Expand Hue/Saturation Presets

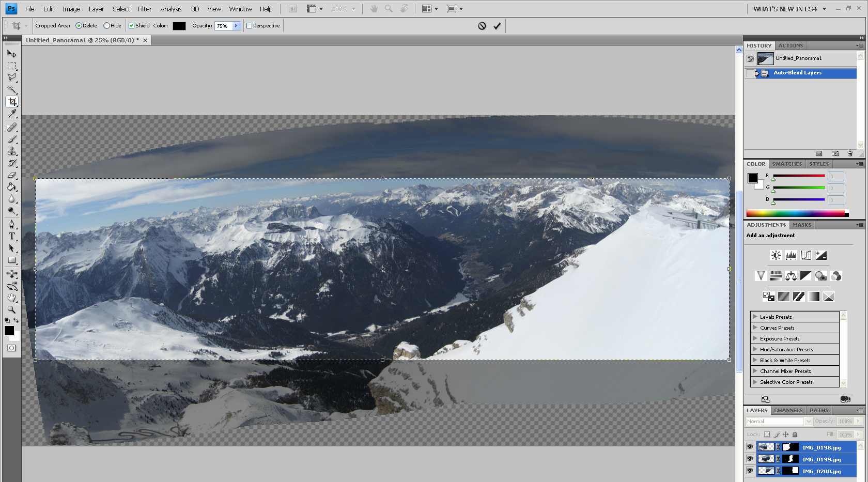(755, 349)
